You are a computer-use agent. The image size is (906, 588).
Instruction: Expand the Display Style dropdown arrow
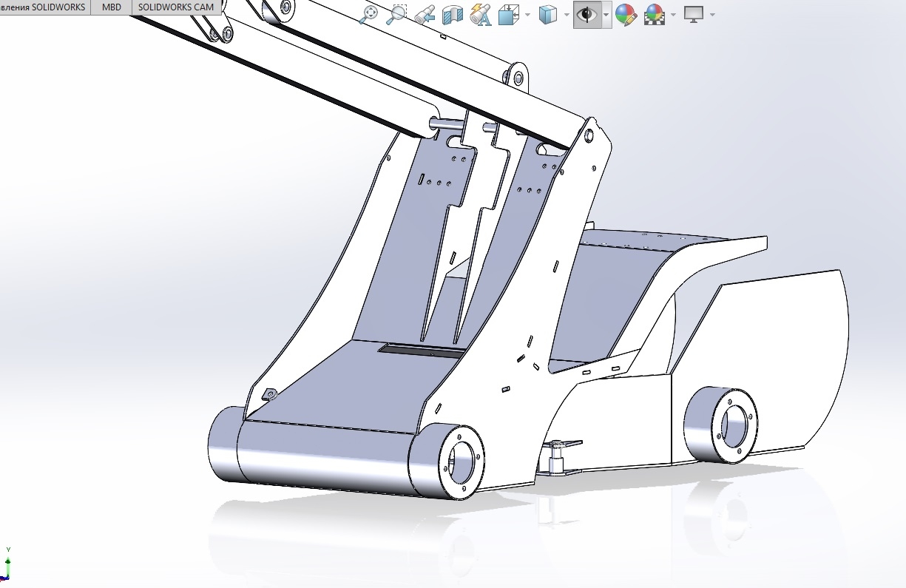coord(566,15)
